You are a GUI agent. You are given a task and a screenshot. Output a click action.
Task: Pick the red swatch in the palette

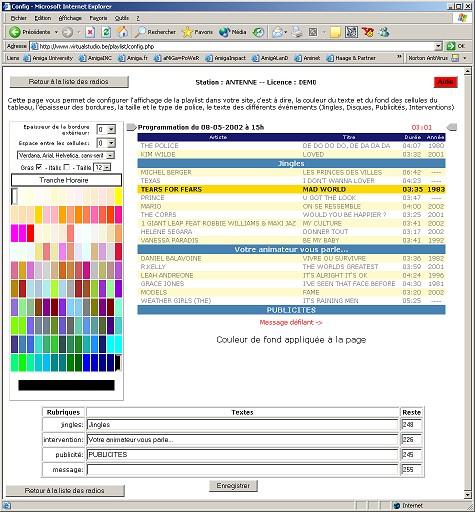tap(31, 233)
